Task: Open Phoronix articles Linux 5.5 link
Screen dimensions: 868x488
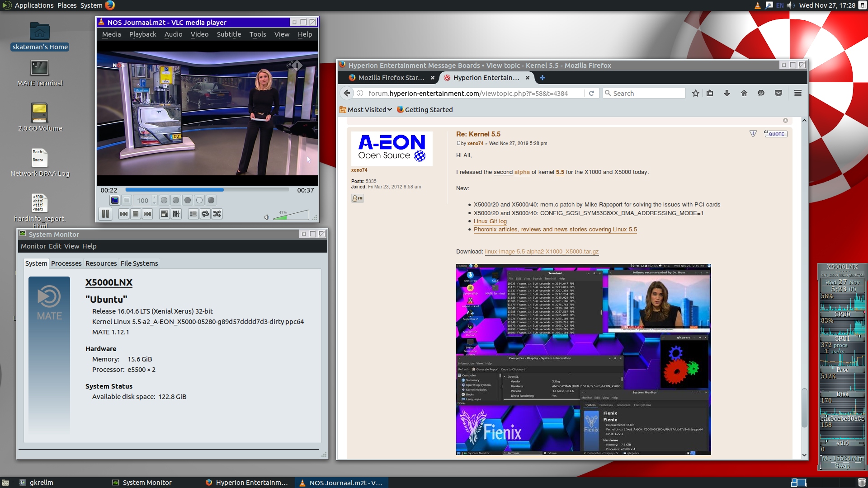Action: (x=555, y=230)
